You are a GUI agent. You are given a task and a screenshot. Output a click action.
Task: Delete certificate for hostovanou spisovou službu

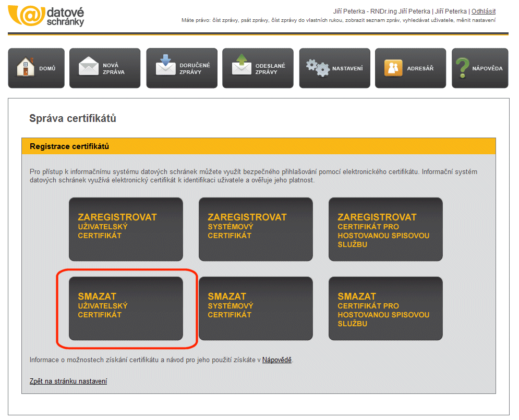[x=385, y=308]
